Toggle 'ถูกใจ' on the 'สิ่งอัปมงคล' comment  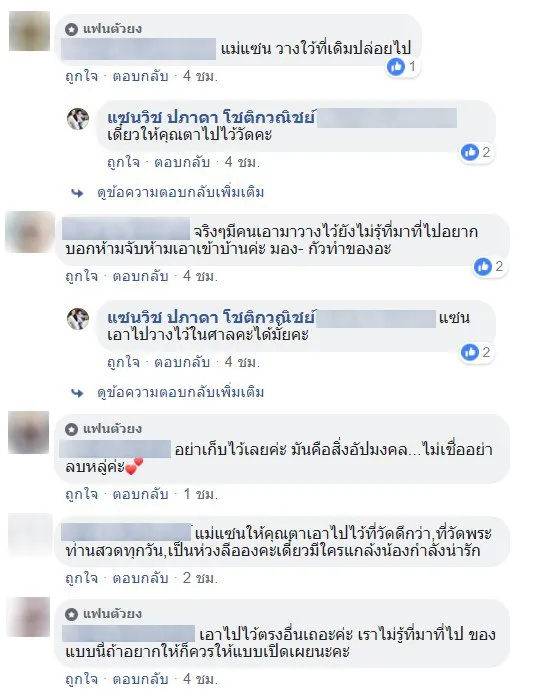(81, 494)
